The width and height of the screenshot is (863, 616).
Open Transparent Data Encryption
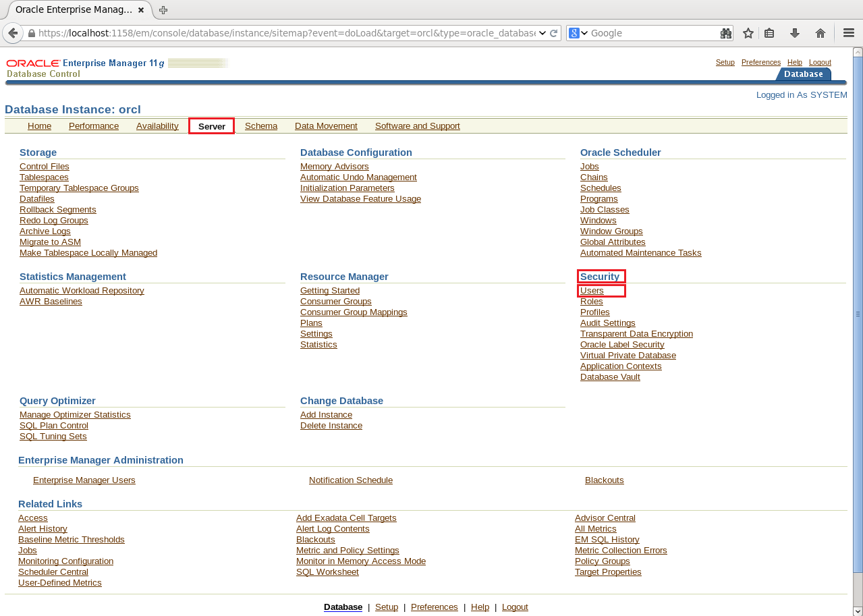click(636, 334)
